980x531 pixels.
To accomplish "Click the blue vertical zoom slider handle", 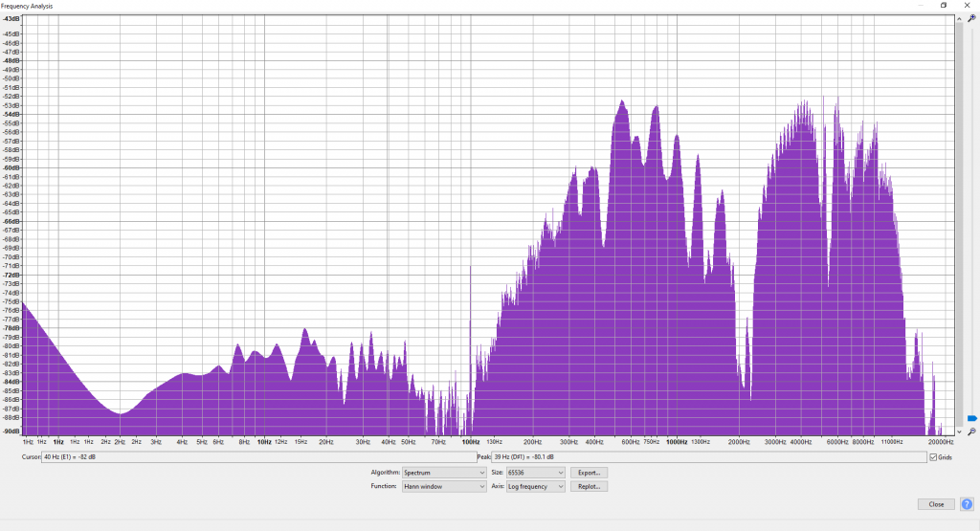I will [972, 418].
